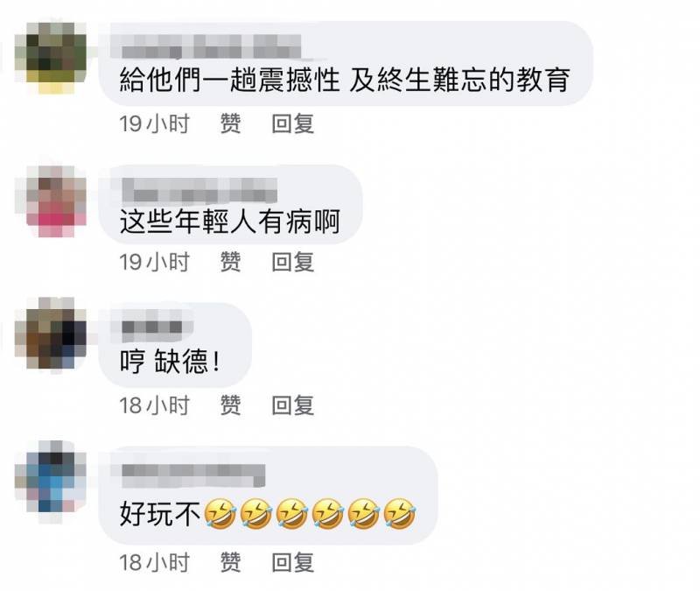This screenshot has width=700, height=591.
Task: Like the 好玩不 comment
Action: pos(230,562)
